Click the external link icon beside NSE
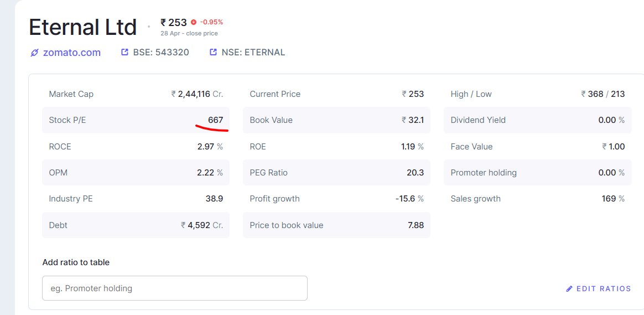This screenshot has width=644, height=315. click(x=213, y=52)
